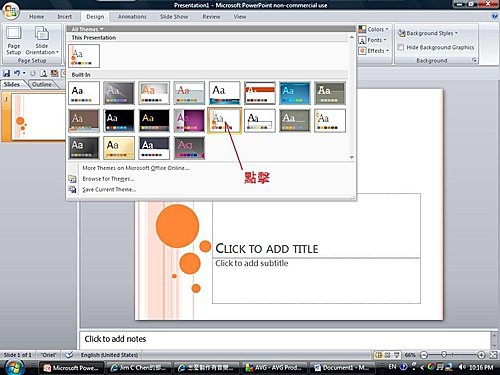Apply the gray Apex theme
Screen dimensions: 500x375
(x=119, y=93)
